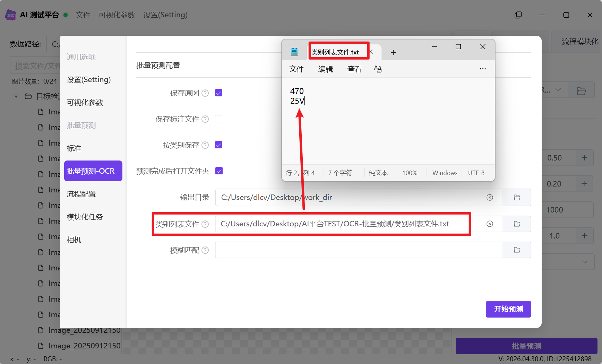
Task: Open folder browser for 模糊匹配 field
Action: (517, 250)
